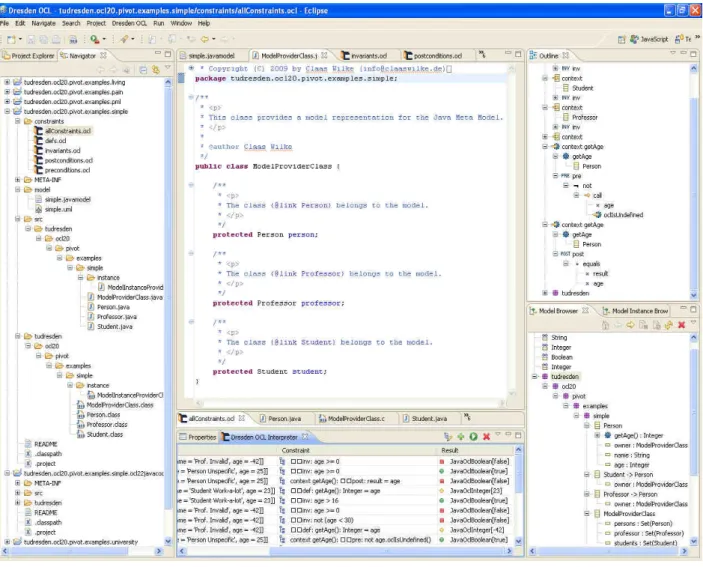Image resolution: width=703 pixels, height=567 pixels.
Task: Open the Navigate menu
Action: point(43,23)
